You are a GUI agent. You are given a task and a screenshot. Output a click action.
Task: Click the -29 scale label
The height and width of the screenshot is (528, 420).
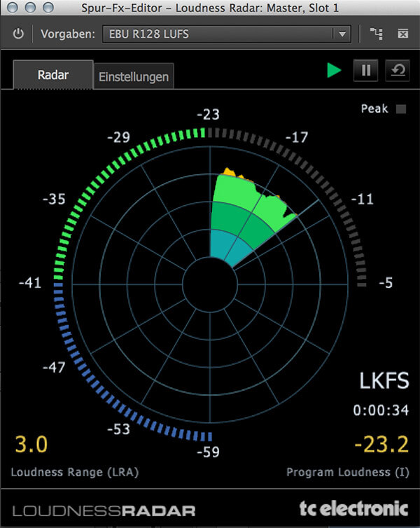tap(118, 137)
